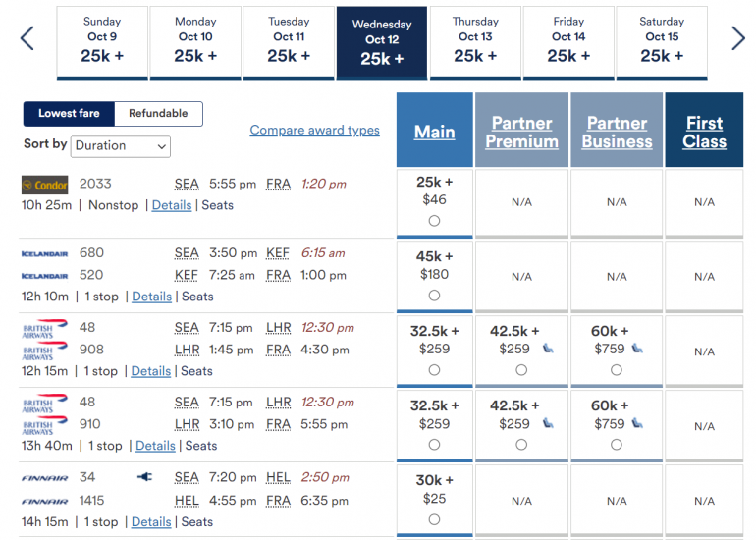Click seat icon beside 42.5k fare, flight 910
The image size is (756, 540).
point(547,423)
